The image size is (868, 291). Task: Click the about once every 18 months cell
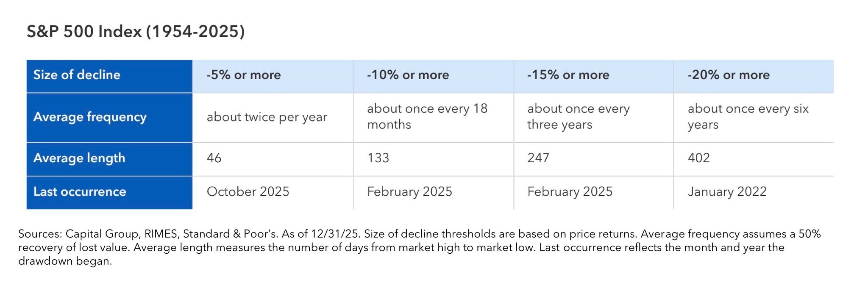(x=427, y=116)
